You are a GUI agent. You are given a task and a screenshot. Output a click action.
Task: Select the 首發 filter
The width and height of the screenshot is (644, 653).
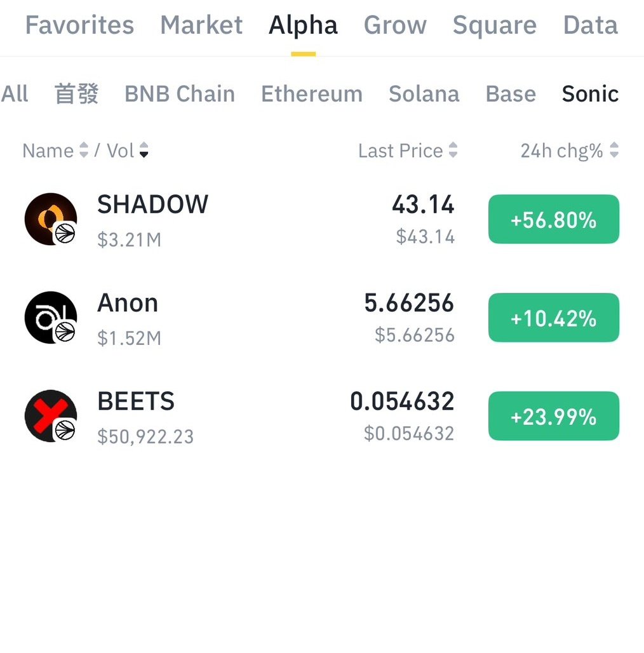pyautogui.click(x=77, y=94)
